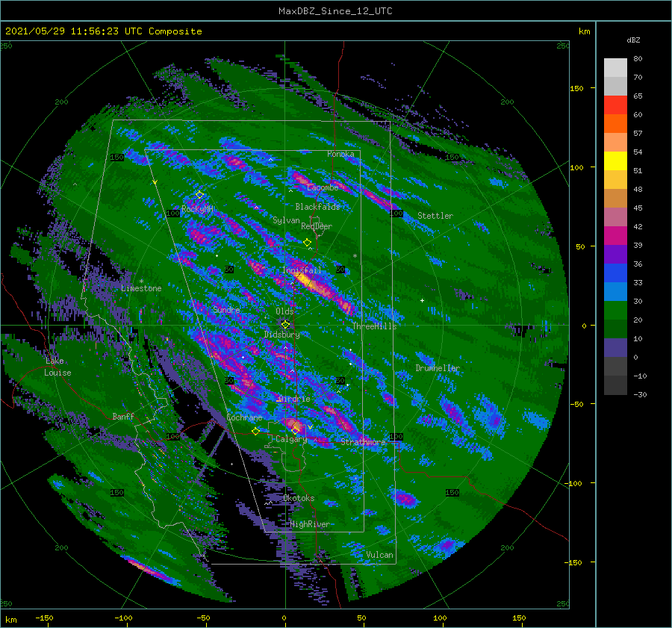This screenshot has width=672, height=628.
Task: Click the yellow radar-site diamond beside Olds
Action: coord(285,325)
